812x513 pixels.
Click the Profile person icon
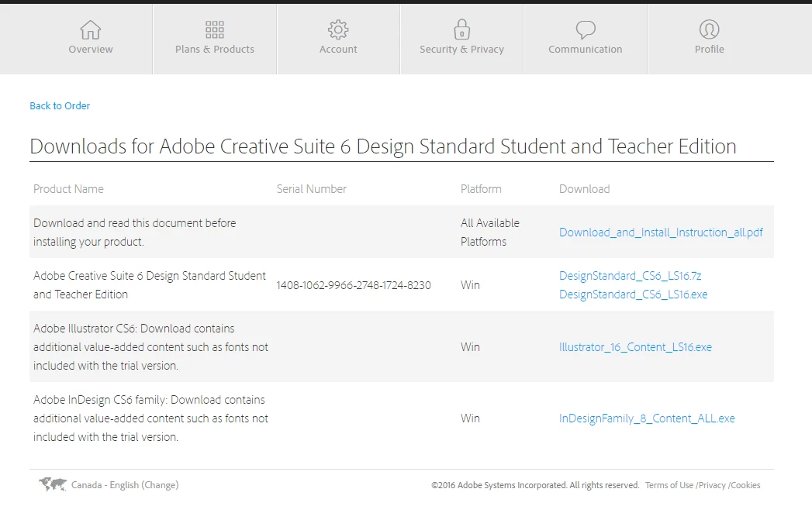(710, 29)
